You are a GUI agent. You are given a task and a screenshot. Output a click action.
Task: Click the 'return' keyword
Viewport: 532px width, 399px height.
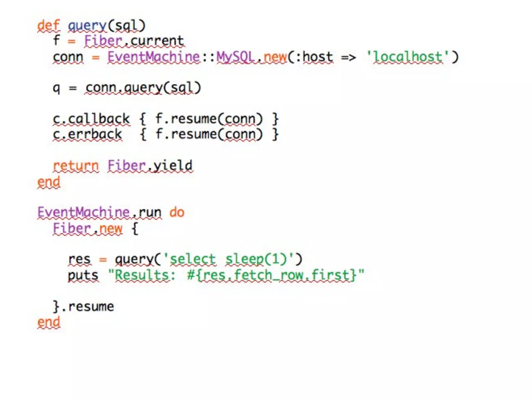click(76, 166)
